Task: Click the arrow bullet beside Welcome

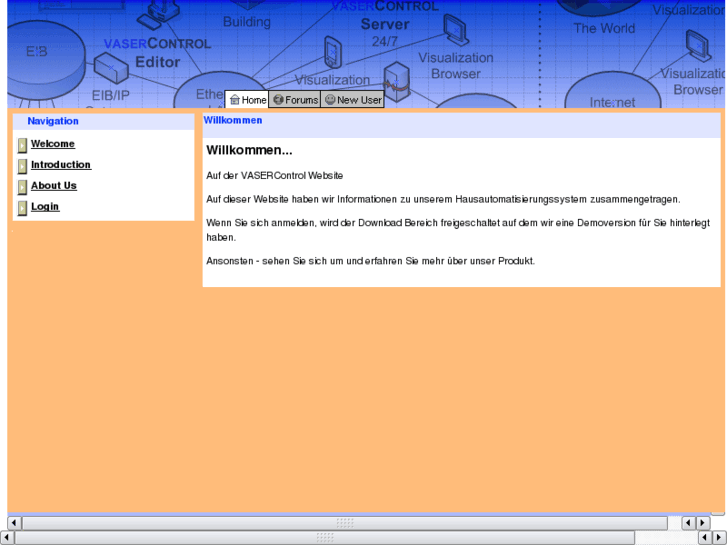Action: [x=22, y=145]
